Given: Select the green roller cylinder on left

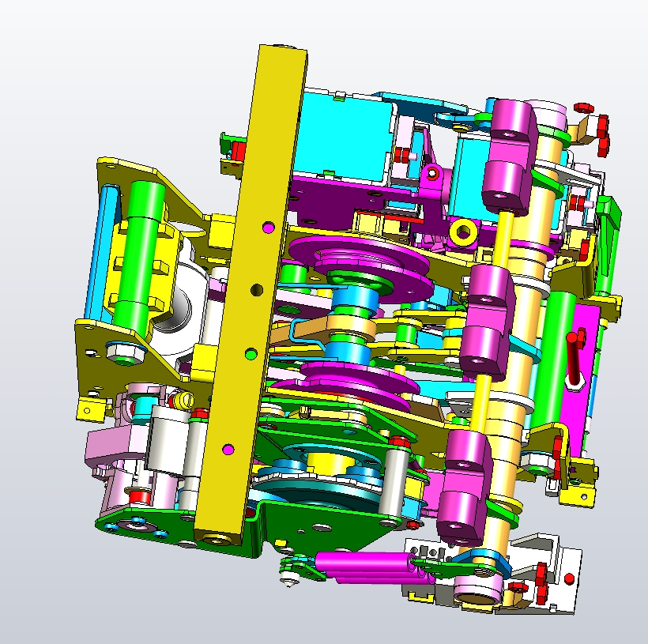Looking at the screenshot, I should click(x=140, y=259).
